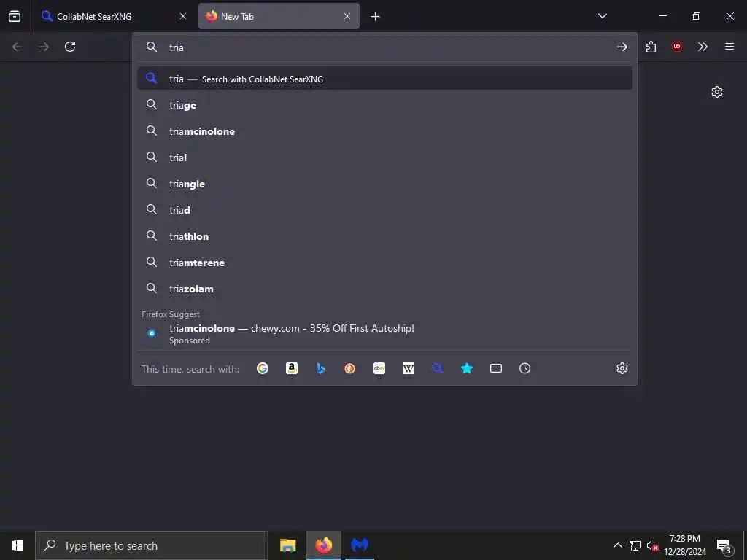Choose Bing in one-off search engines
This screenshot has height=560, width=747.
click(x=321, y=368)
